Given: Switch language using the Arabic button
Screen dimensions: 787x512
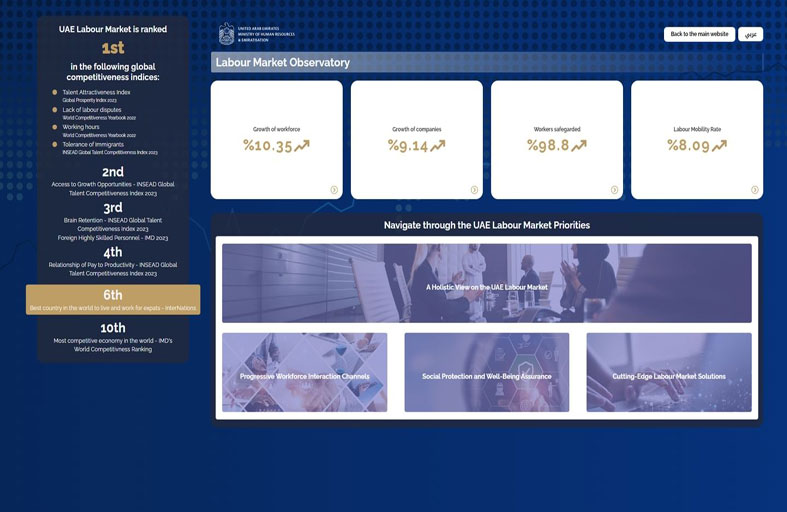Looking at the screenshot, I should tap(750, 34).
